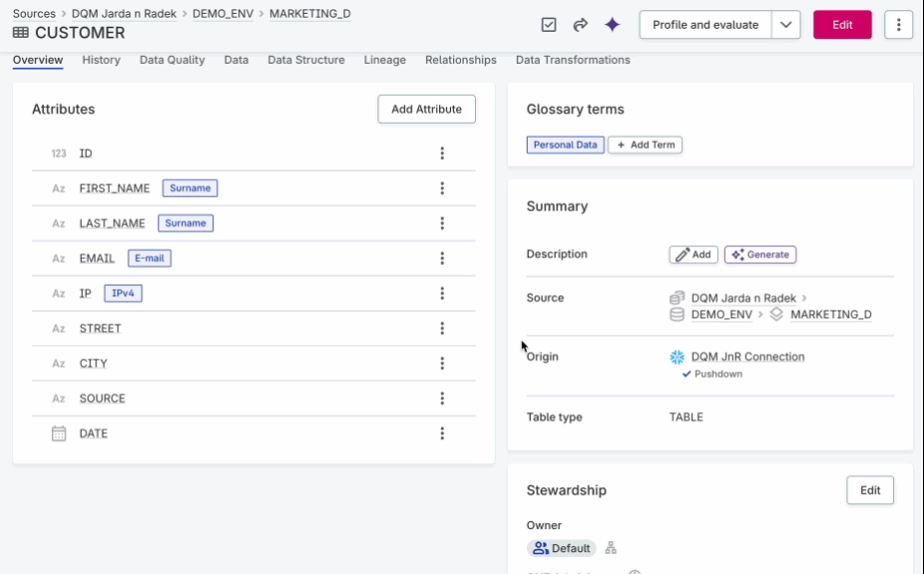Click the IPv4 tag on IP
924x574 pixels.
123,293
